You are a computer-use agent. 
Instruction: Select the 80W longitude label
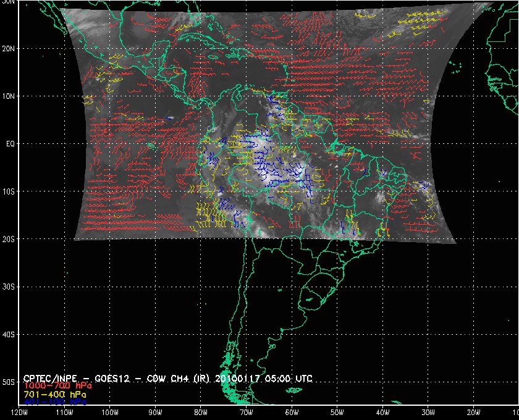(x=201, y=413)
